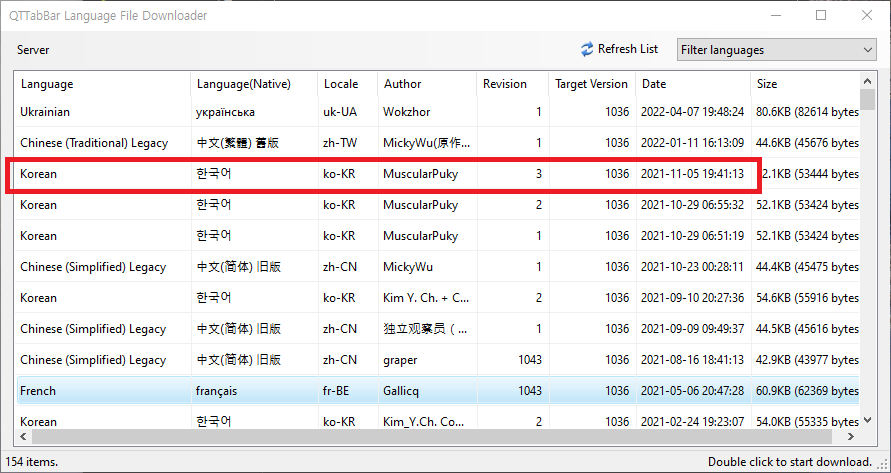Viewport: 891px width, 473px height.
Task: Click date 2022-01-11 16:13:09
Action: click(x=692, y=143)
